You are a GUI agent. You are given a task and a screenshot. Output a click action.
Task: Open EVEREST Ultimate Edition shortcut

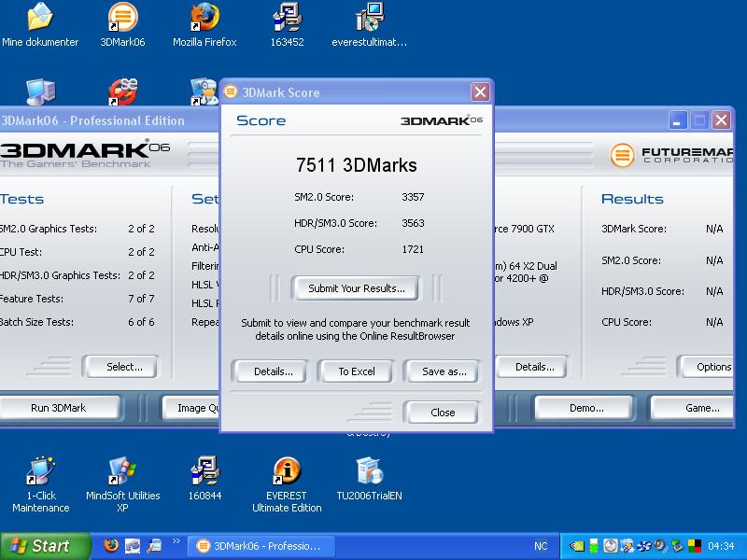point(287,484)
